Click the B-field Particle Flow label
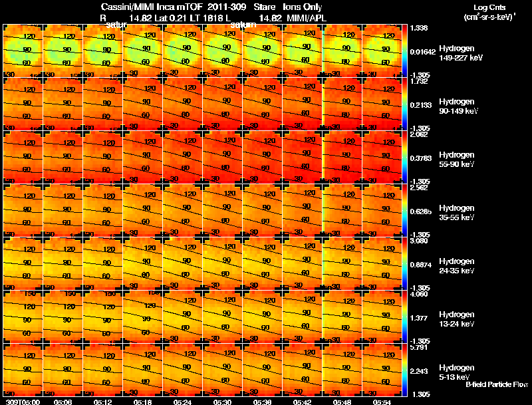This screenshot has height=405, width=532. pyautogui.click(x=497, y=384)
